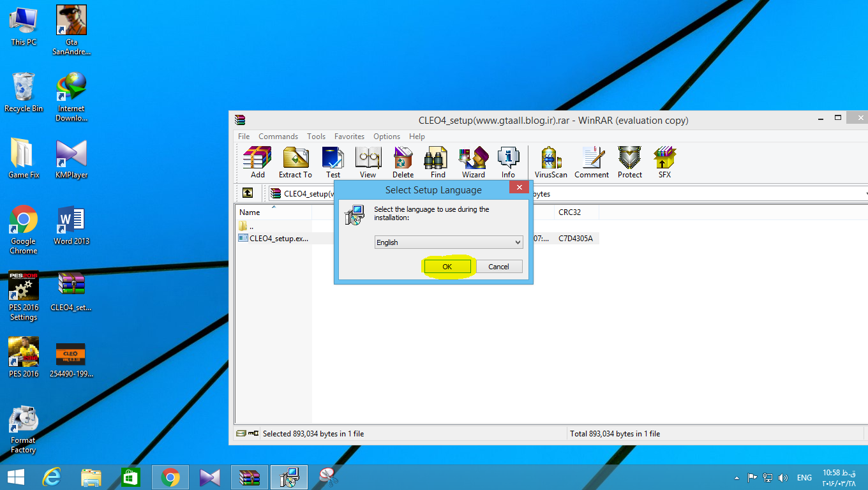Image resolution: width=868 pixels, height=490 pixels.
Task: Go up one folder level arrow
Action: [x=248, y=193]
